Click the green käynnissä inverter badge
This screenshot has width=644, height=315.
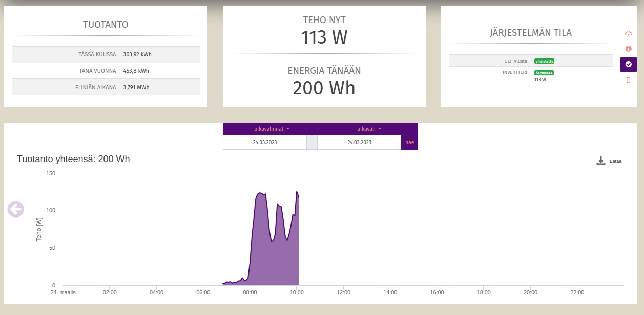(x=544, y=73)
